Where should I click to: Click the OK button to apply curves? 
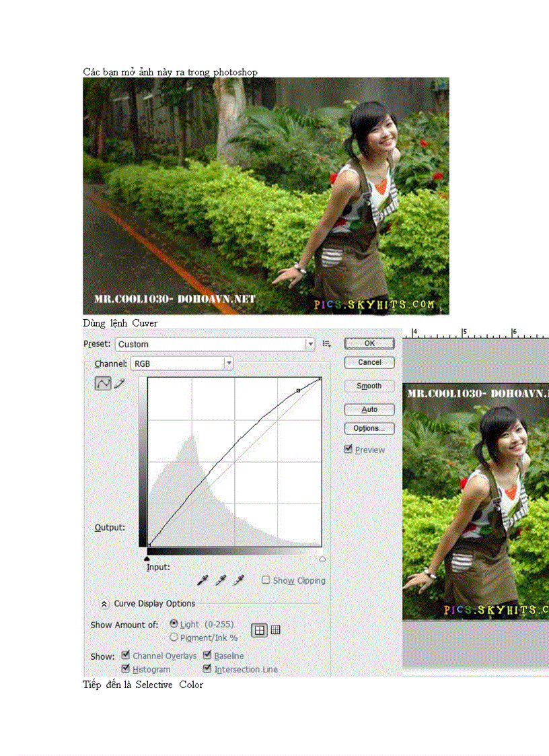coord(369,343)
